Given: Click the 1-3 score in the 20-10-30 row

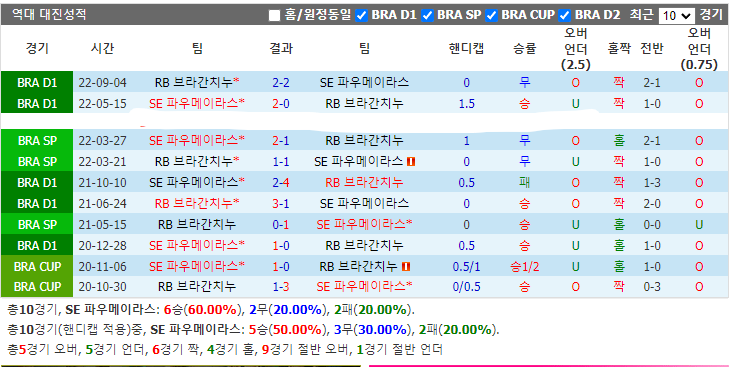Looking at the screenshot, I should click(281, 287).
